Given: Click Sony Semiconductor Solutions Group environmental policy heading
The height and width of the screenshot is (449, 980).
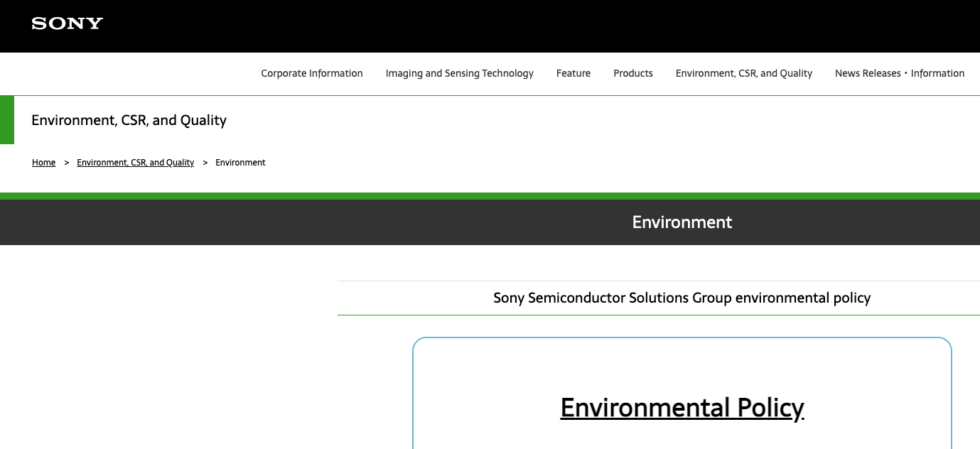Looking at the screenshot, I should (x=682, y=298).
